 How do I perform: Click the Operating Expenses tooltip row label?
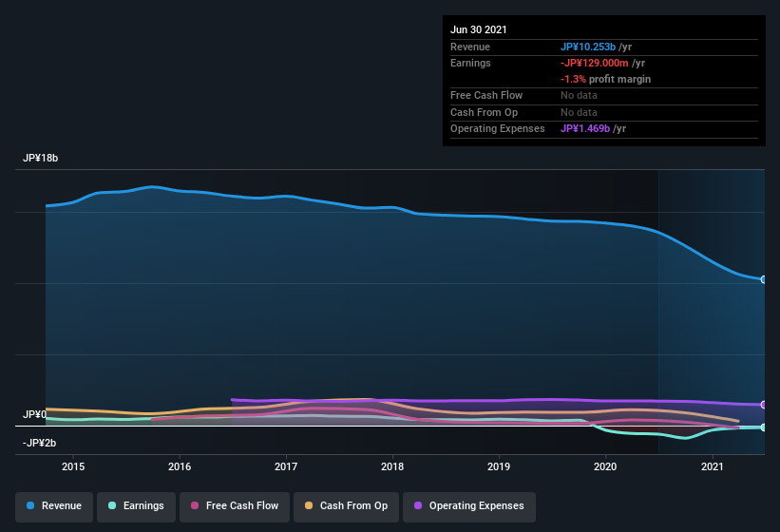click(498, 129)
